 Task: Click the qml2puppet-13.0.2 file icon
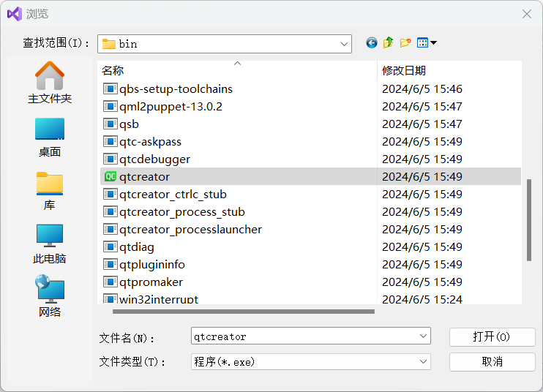pos(110,106)
